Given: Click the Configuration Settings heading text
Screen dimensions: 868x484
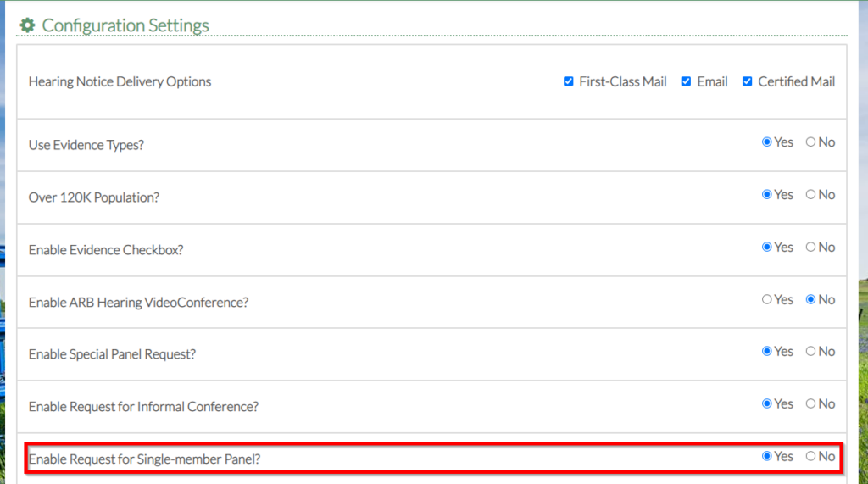Looking at the screenshot, I should tap(125, 25).
